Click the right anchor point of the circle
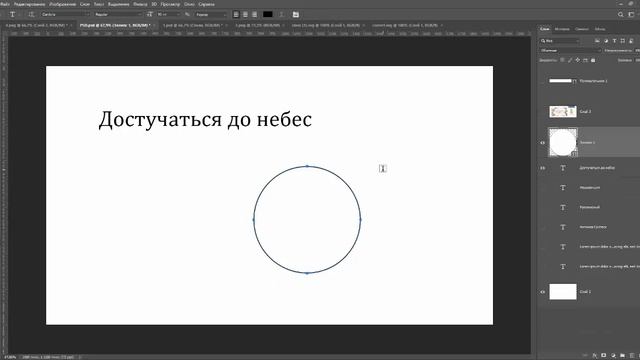 [x=360, y=220]
